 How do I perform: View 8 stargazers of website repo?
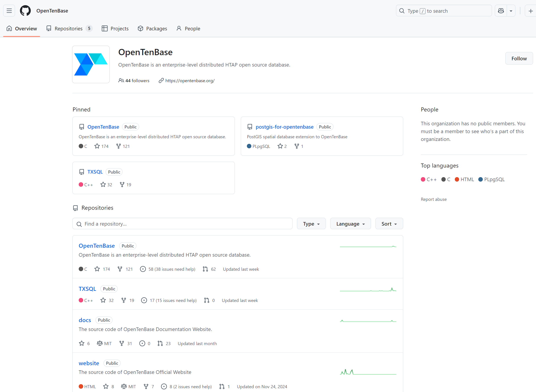(x=108, y=387)
